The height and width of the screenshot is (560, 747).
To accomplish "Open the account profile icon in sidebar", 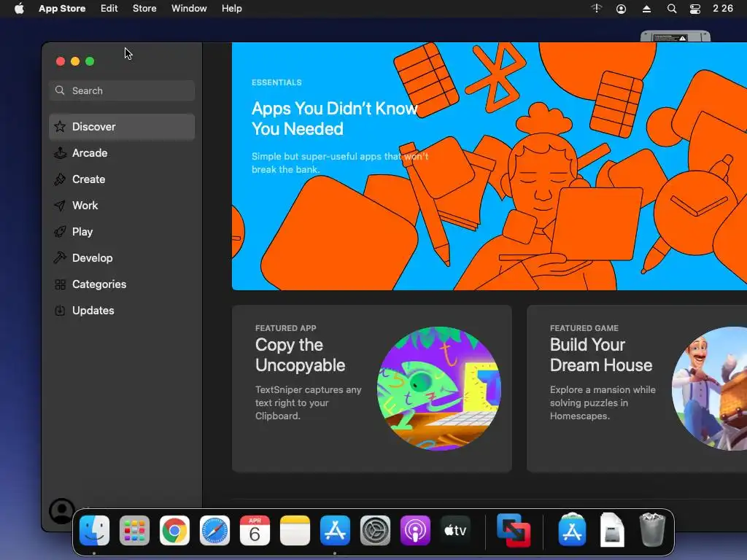I will (x=61, y=511).
